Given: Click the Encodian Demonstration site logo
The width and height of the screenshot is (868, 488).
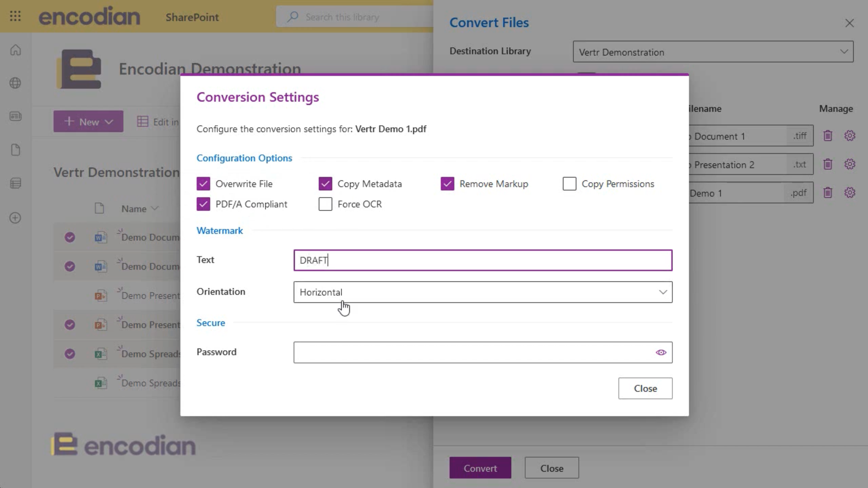Looking at the screenshot, I should [x=79, y=69].
